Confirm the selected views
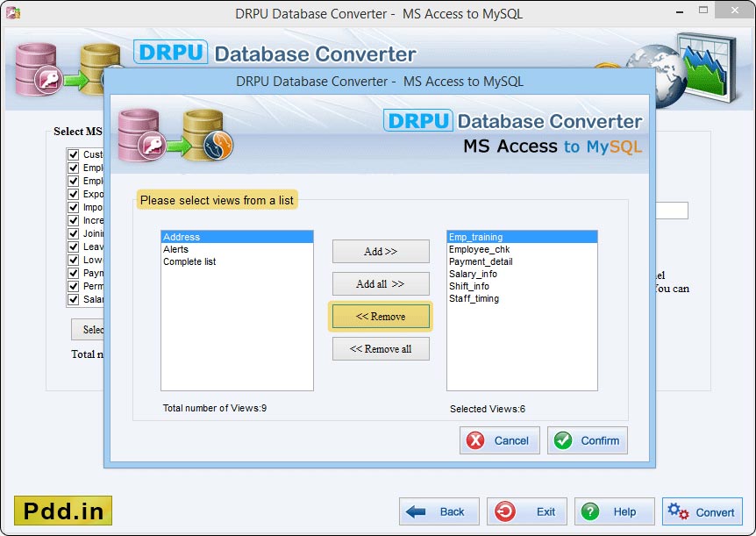This screenshot has height=536, width=756. [x=588, y=440]
